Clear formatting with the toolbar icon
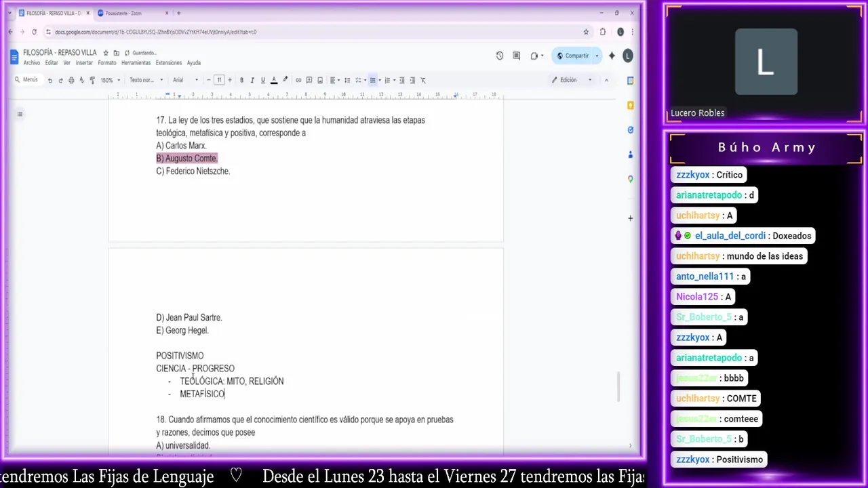This screenshot has height=488, width=868. [423, 80]
